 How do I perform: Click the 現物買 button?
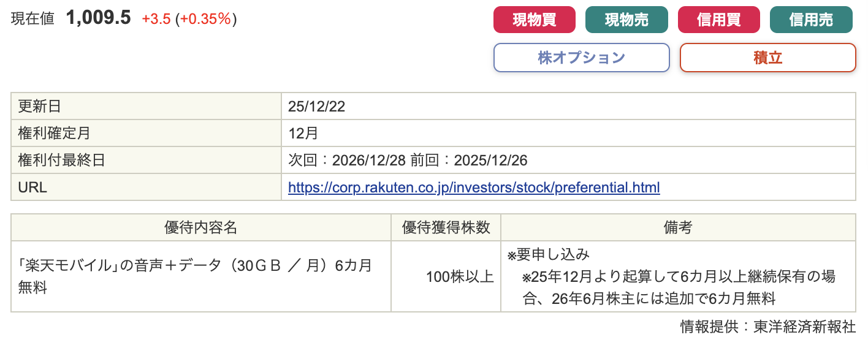(534, 20)
